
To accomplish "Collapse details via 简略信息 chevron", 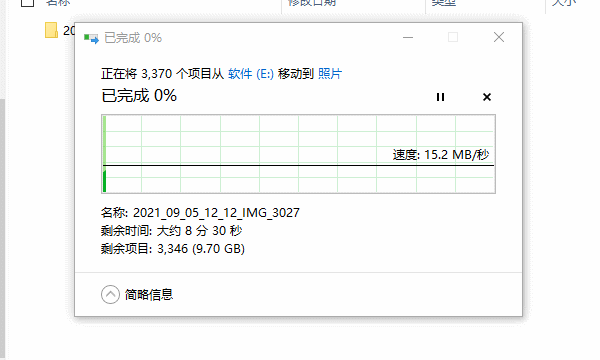I will [110, 295].
